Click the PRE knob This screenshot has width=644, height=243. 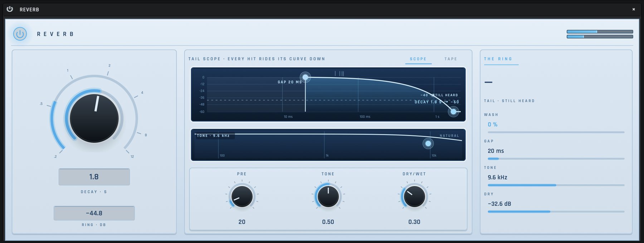pyautogui.click(x=242, y=197)
